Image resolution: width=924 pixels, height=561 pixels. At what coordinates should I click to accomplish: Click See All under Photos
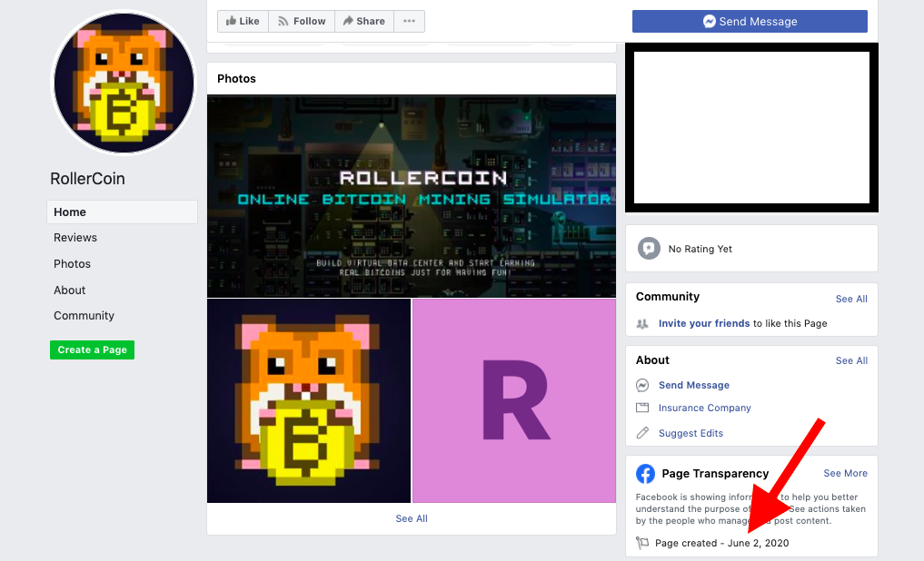[x=412, y=518]
